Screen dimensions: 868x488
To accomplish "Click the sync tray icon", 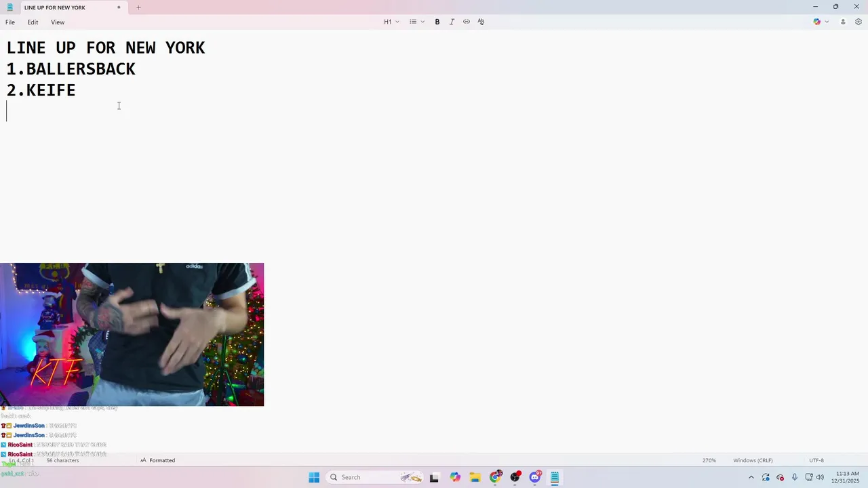I will tap(766, 477).
